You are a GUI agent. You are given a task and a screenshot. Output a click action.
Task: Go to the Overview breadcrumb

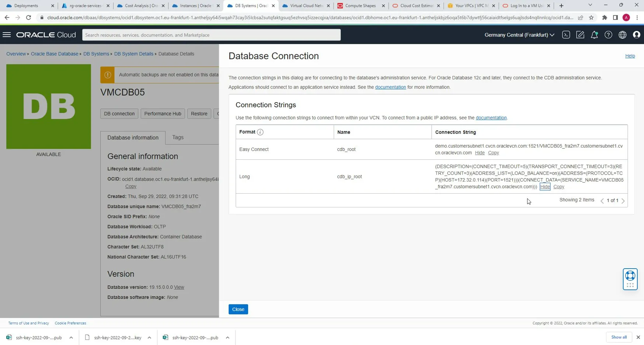16,54
